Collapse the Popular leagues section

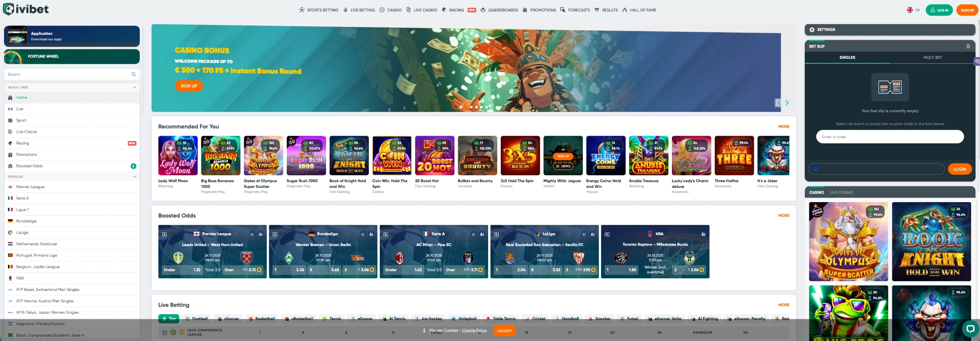point(134,177)
